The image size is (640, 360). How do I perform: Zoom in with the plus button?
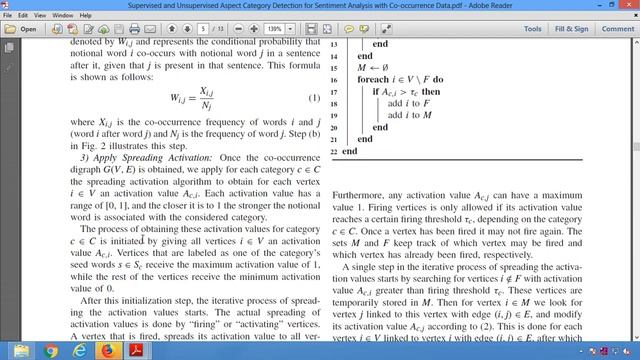[x=254, y=29]
